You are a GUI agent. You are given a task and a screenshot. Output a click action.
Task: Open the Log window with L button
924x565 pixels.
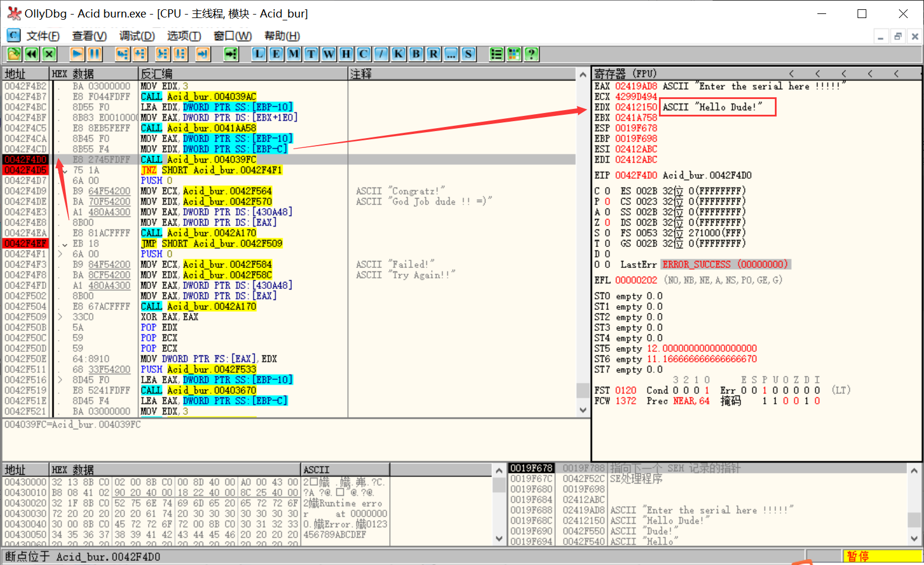pos(259,54)
